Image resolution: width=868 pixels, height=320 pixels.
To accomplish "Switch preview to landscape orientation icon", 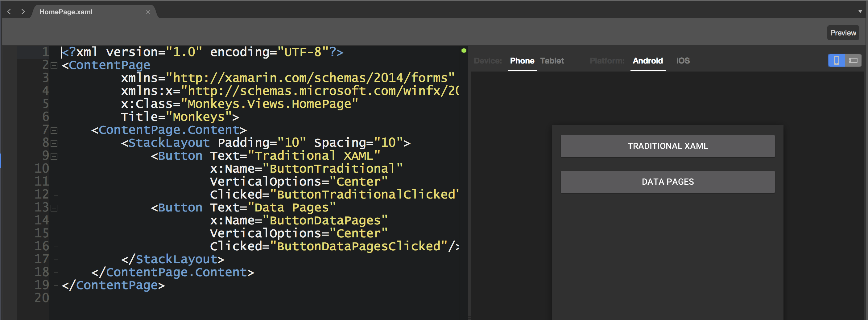I will (x=853, y=61).
